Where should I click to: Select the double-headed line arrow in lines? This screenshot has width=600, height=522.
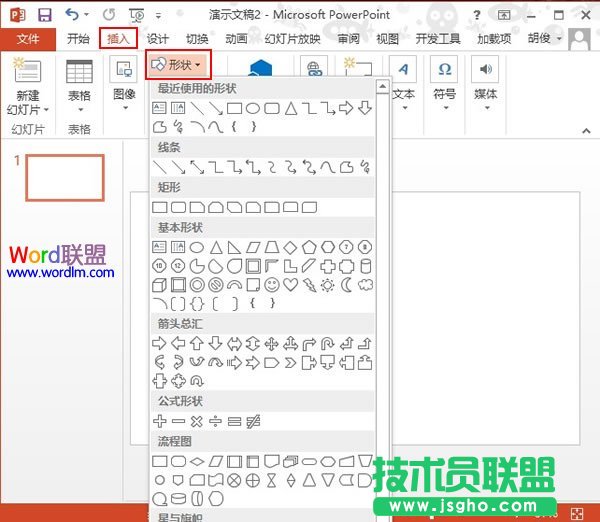(x=197, y=167)
